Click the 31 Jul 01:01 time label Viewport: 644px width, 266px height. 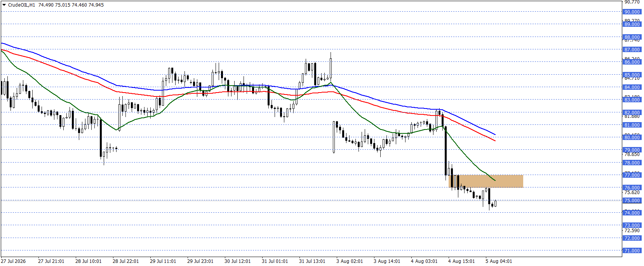click(x=275, y=261)
